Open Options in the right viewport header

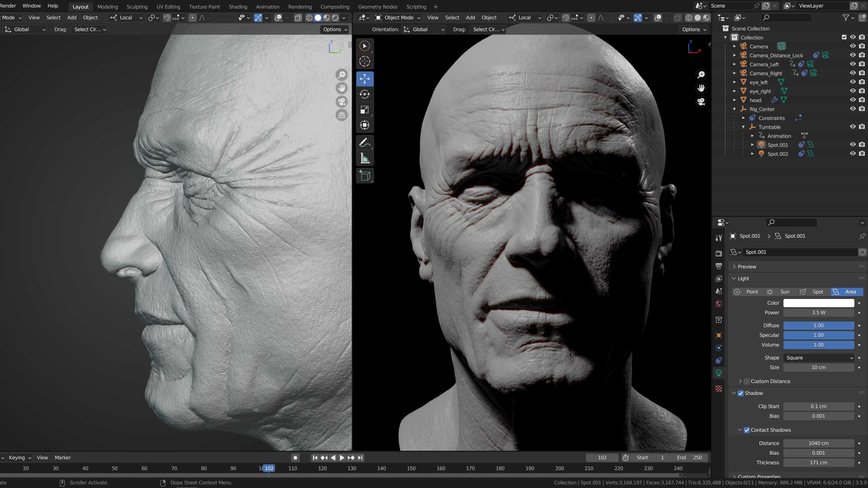(693, 29)
